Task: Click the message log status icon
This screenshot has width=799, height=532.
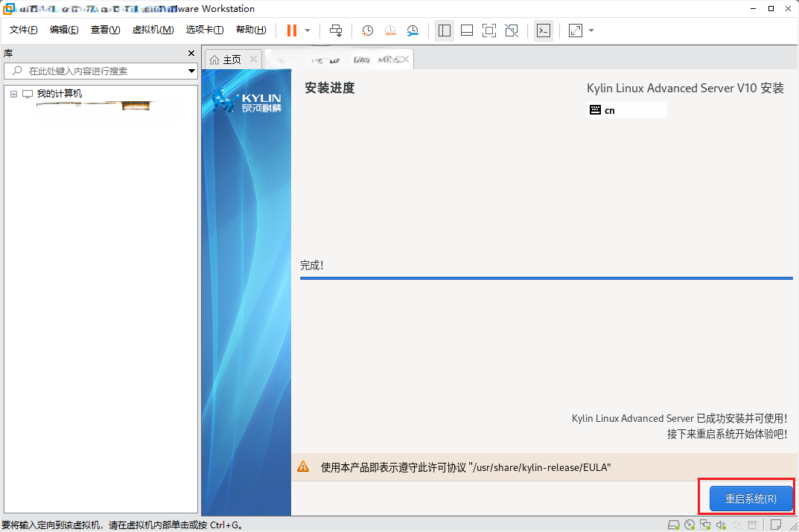Action: click(x=776, y=525)
